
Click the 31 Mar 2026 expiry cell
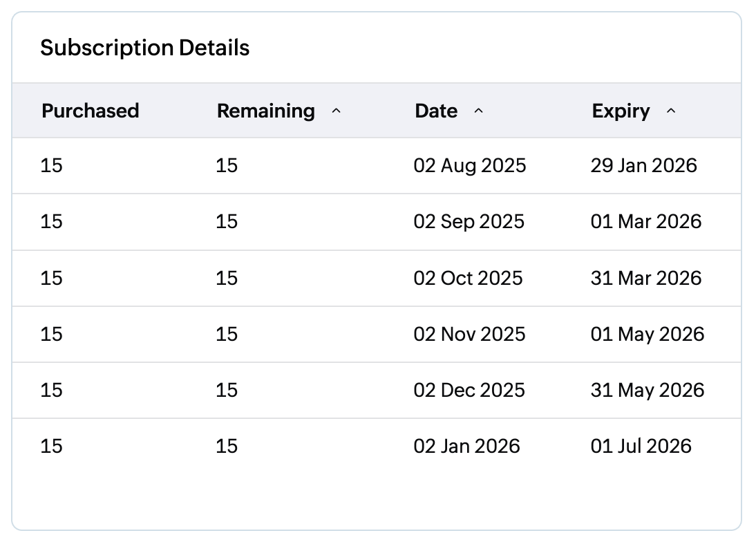tap(646, 278)
